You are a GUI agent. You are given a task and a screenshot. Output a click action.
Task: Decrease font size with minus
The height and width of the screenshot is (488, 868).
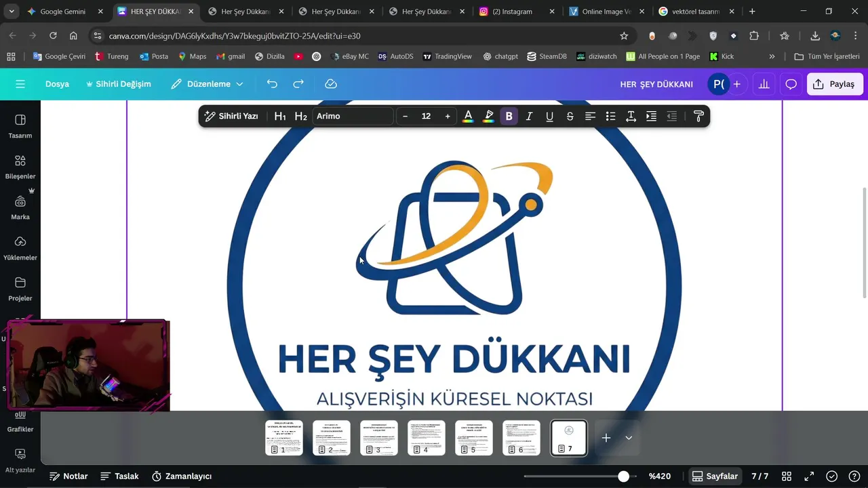tap(406, 116)
